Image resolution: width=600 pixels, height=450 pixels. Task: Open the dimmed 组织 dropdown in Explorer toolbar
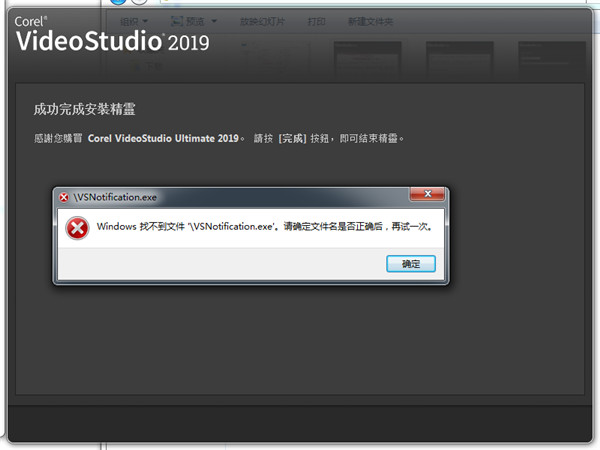(x=137, y=19)
